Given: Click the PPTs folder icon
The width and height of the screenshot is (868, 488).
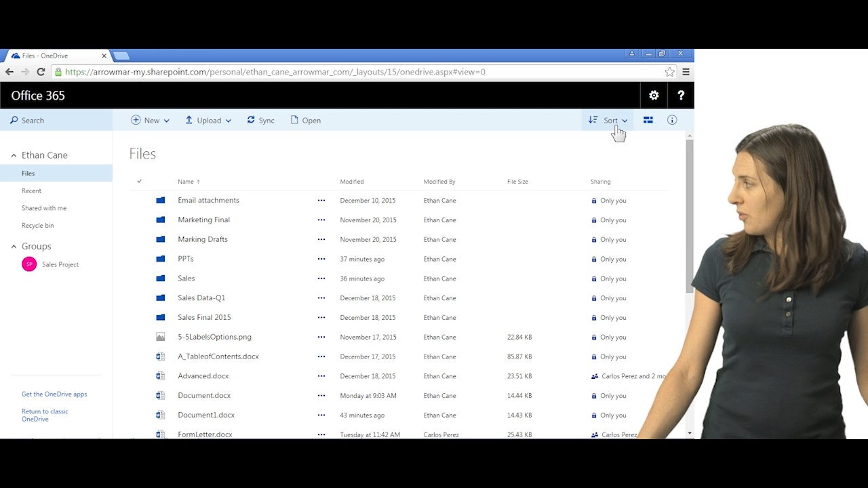Looking at the screenshot, I should [161, 259].
